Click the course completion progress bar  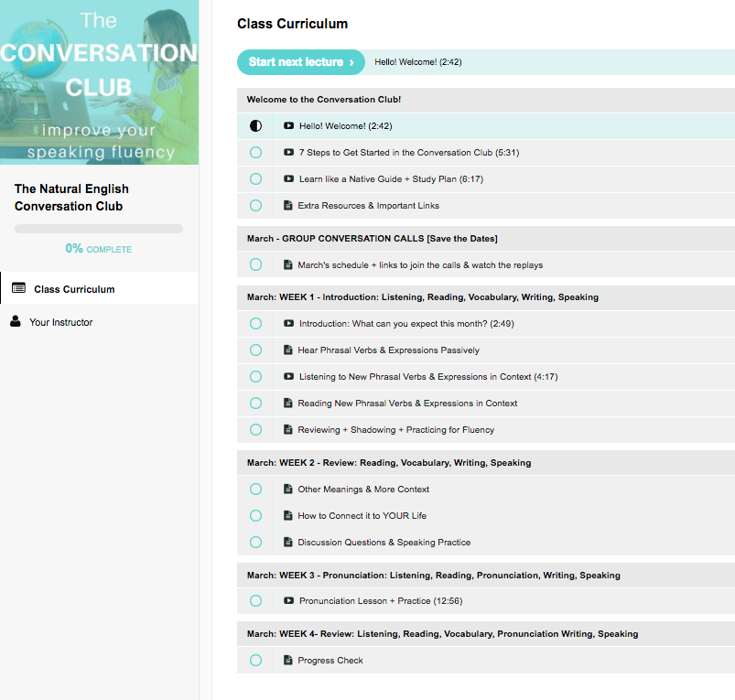coord(99,229)
